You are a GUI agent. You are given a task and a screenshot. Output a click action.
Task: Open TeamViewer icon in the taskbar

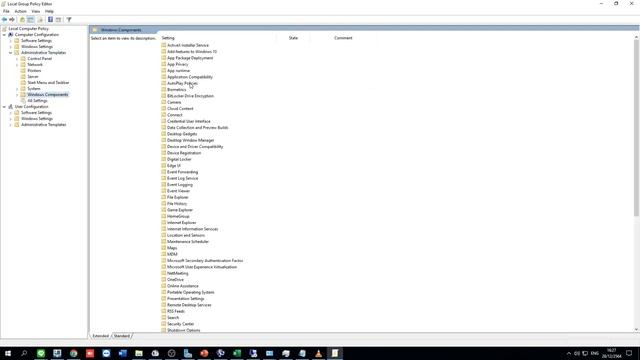(x=106, y=353)
